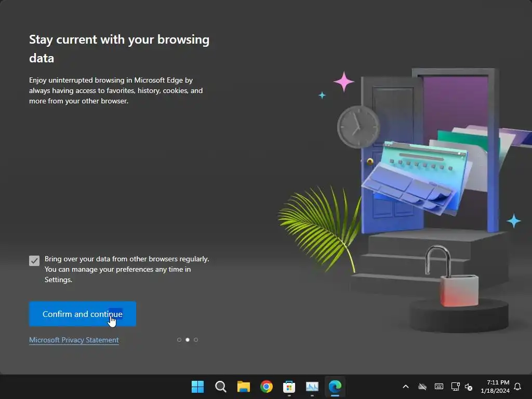Go to the first page indicator dot
The height and width of the screenshot is (399, 532).
tap(179, 340)
